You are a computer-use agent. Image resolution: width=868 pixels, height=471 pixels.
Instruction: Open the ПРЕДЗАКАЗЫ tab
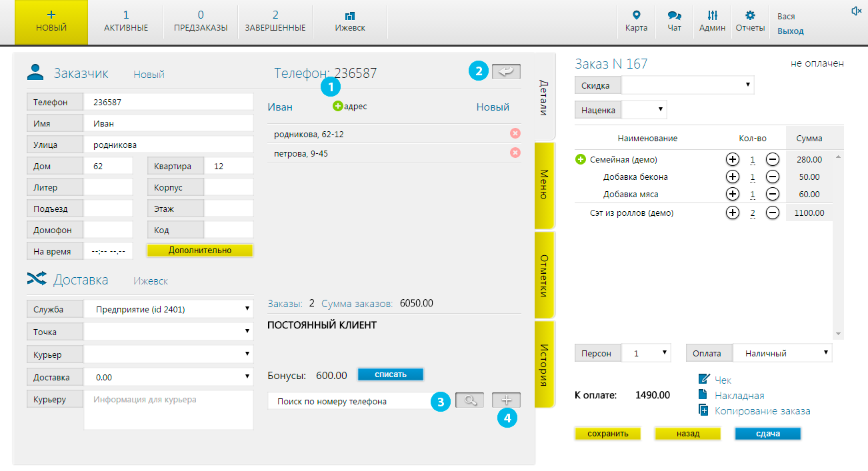point(201,22)
